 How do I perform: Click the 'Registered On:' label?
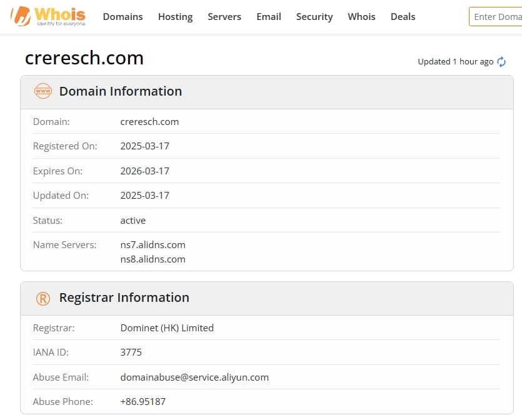[x=65, y=146]
